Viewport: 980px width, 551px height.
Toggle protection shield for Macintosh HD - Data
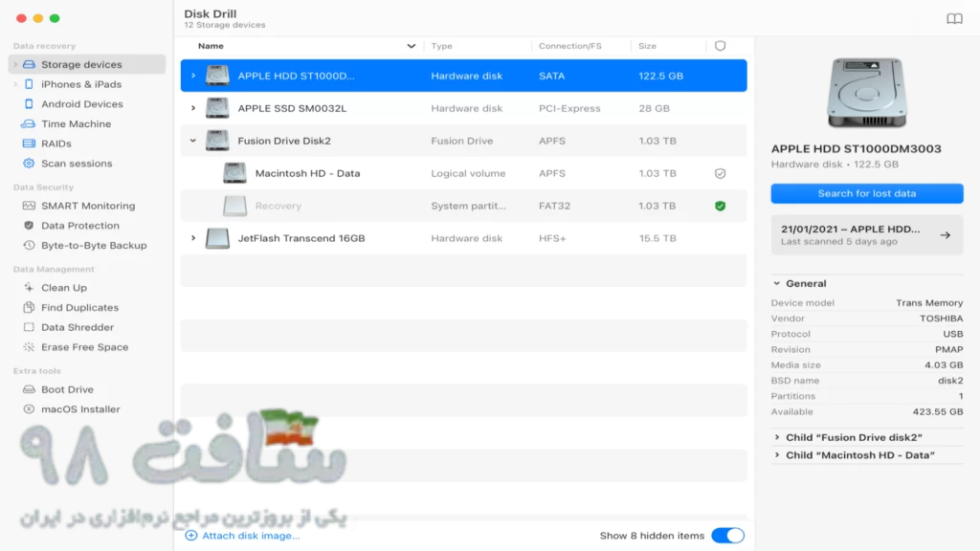click(720, 174)
